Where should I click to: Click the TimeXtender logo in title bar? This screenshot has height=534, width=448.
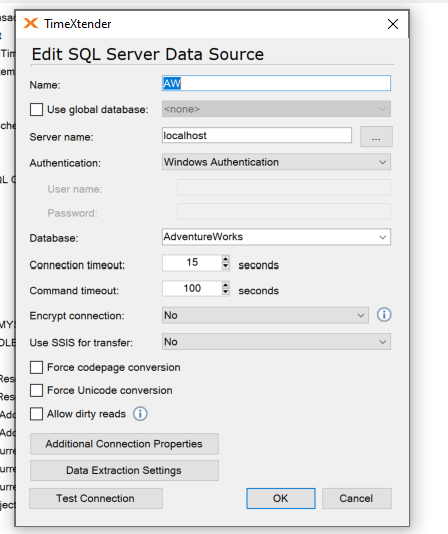pos(31,23)
